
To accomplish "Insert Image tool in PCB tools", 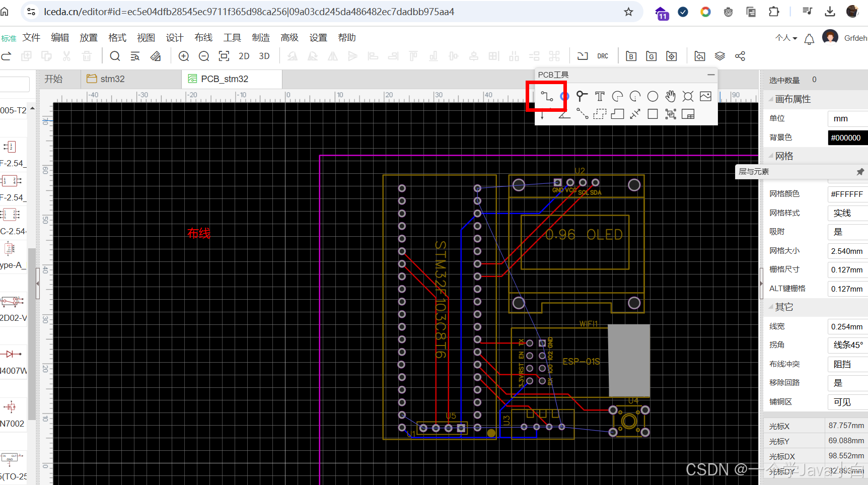I will pyautogui.click(x=706, y=96).
